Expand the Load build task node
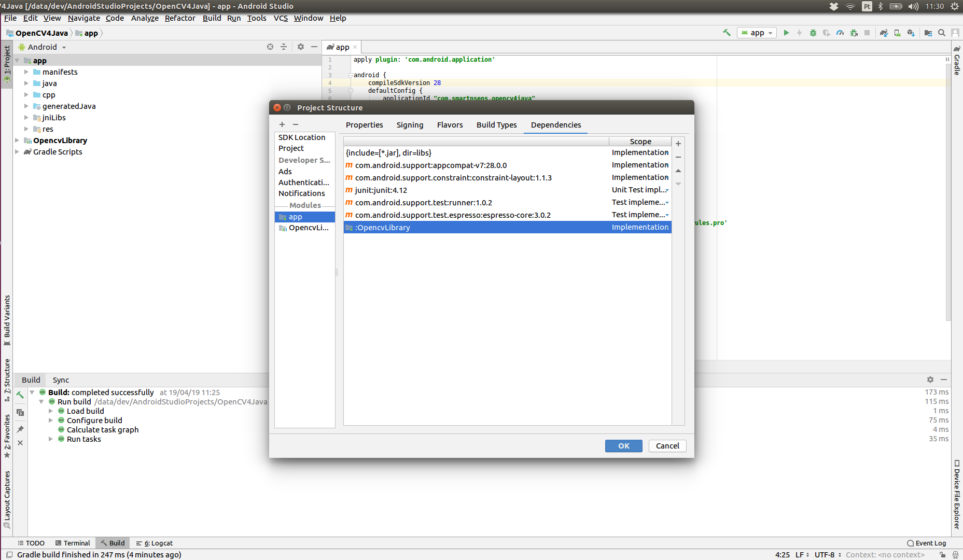 point(51,411)
